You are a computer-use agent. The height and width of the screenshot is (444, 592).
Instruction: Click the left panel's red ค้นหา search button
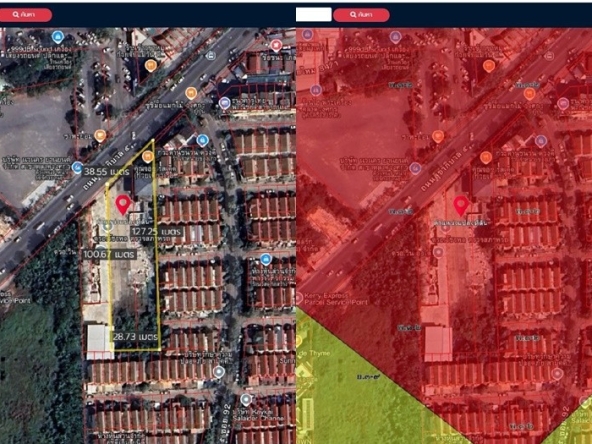pos(25,15)
